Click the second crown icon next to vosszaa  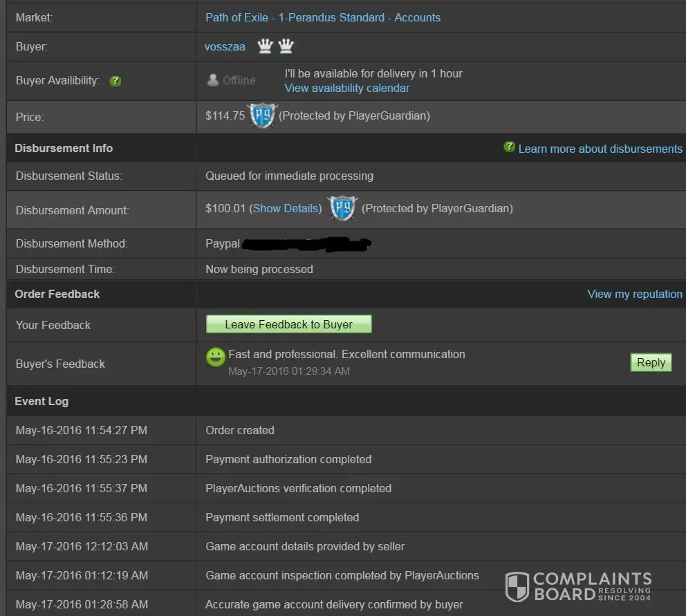coord(286,46)
